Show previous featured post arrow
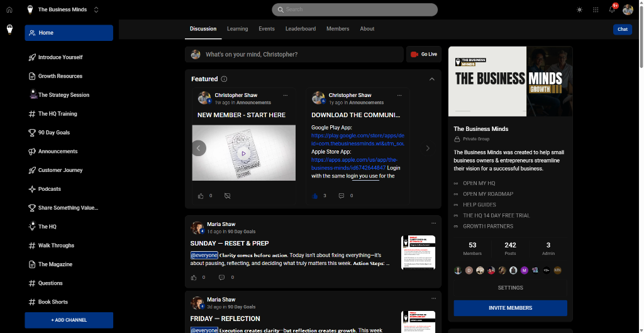Viewport: 644px width, 333px height. 199,149
